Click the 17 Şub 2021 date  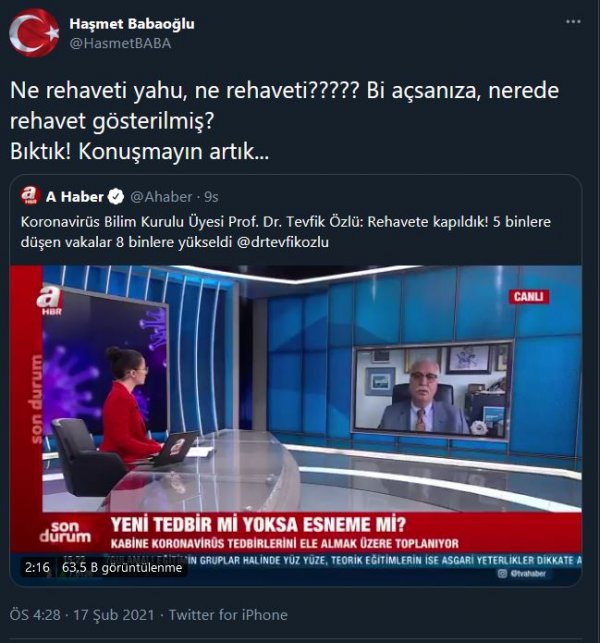(114, 615)
